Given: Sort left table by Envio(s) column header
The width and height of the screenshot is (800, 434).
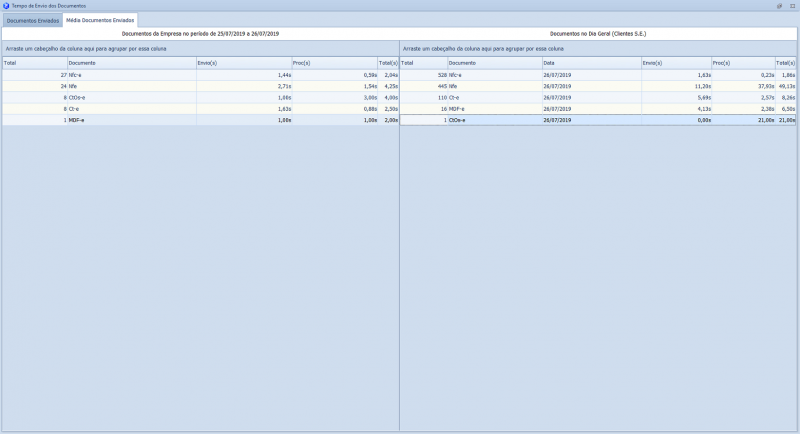Looking at the screenshot, I should click(x=243, y=63).
